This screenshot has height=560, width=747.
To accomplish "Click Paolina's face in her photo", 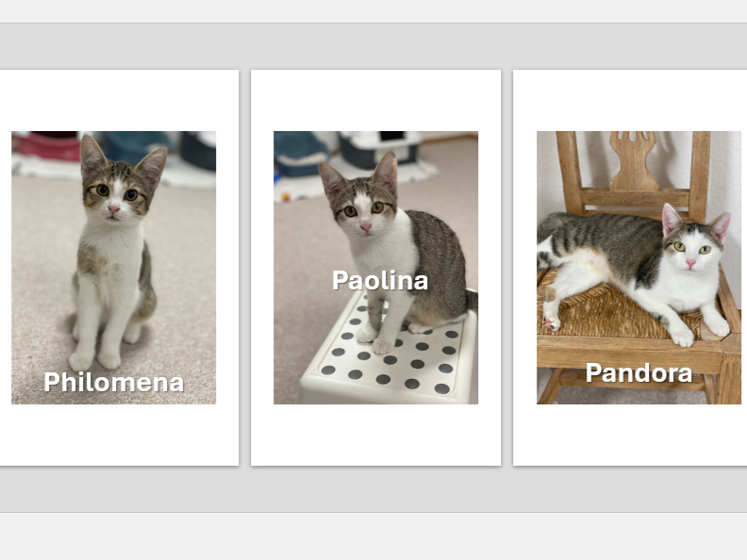I will [x=364, y=212].
